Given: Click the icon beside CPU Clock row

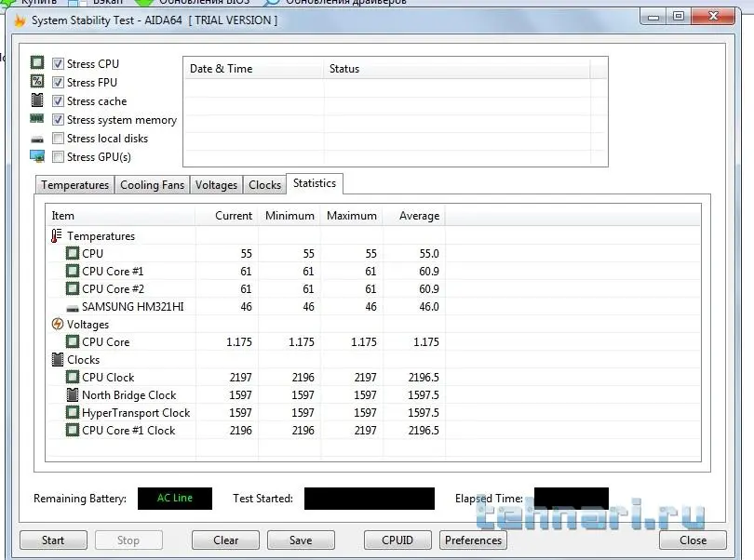Looking at the screenshot, I should tap(72, 377).
